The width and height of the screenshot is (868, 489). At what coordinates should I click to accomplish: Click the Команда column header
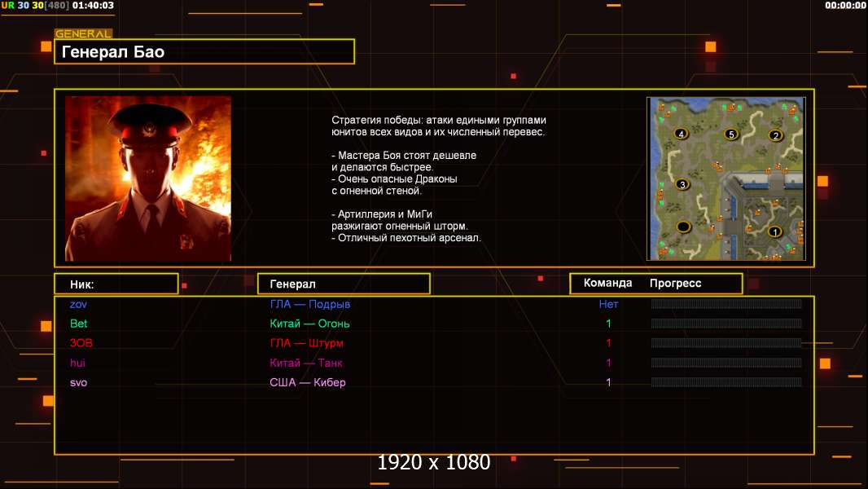[607, 283]
